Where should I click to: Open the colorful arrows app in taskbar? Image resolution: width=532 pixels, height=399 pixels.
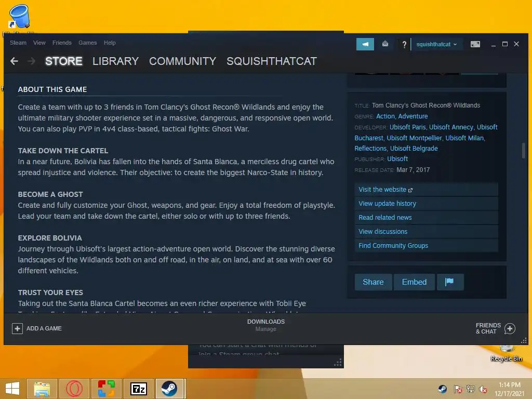pyautogui.click(x=106, y=389)
